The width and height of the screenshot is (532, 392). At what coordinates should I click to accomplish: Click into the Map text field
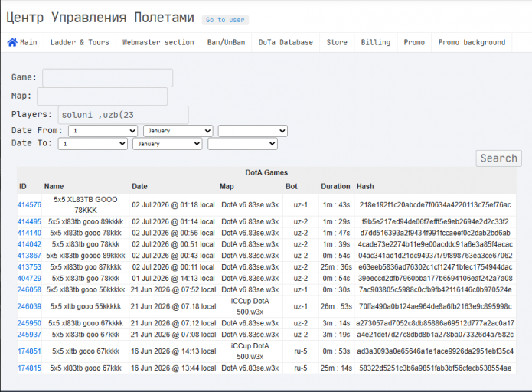pos(102,96)
